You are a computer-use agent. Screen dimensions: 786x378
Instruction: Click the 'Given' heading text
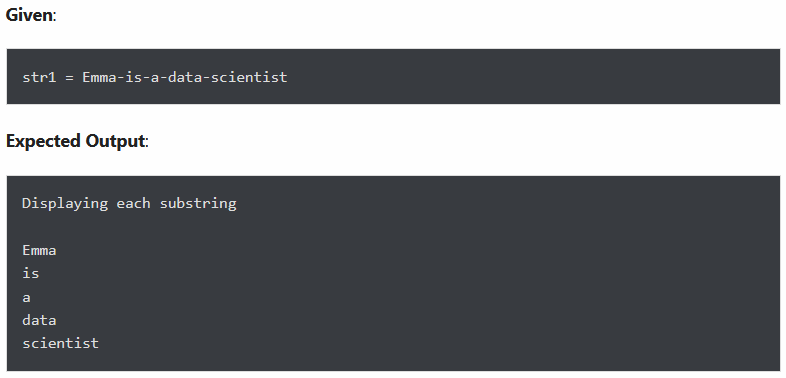click(x=29, y=15)
